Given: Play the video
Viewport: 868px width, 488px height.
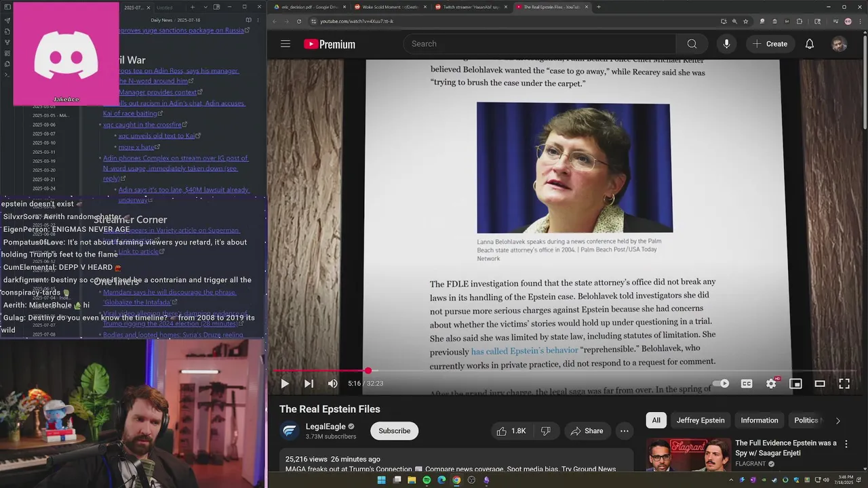Looking at the screenshot, I should pos(285,384).
